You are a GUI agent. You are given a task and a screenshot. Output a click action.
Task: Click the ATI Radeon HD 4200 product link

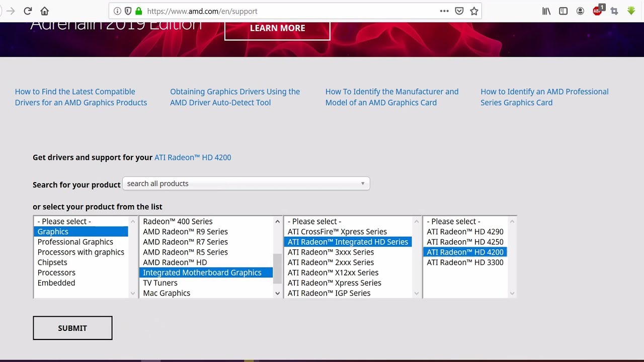click(193, 157)
